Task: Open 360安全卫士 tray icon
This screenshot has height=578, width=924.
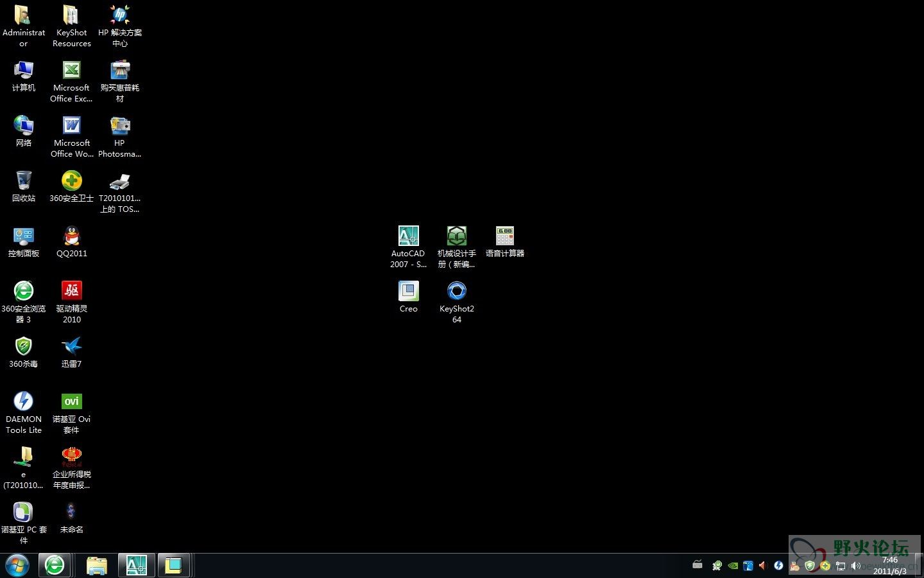Action: [825, 566]
